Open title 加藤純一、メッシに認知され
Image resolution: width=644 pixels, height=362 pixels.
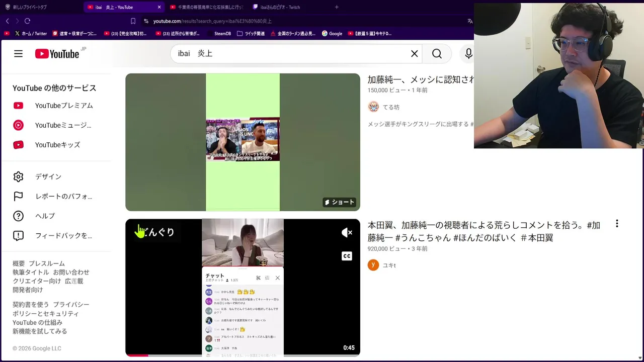(421, 79)
